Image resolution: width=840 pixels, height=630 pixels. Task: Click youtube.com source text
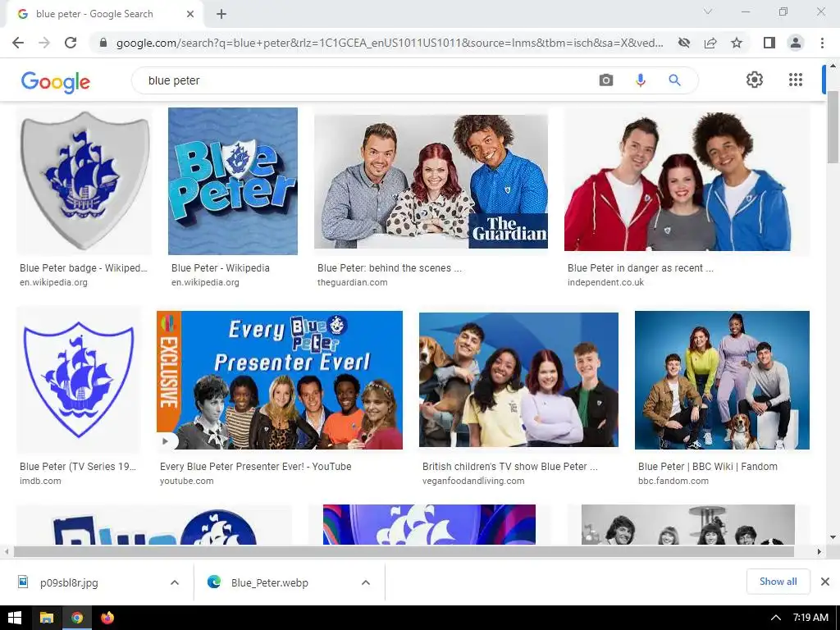[186, 481]
